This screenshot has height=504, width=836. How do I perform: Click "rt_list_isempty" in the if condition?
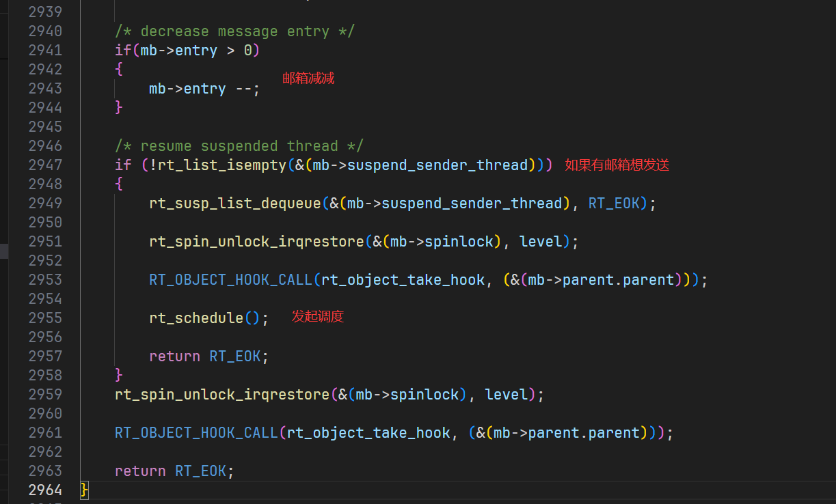(x=222, y=165)
